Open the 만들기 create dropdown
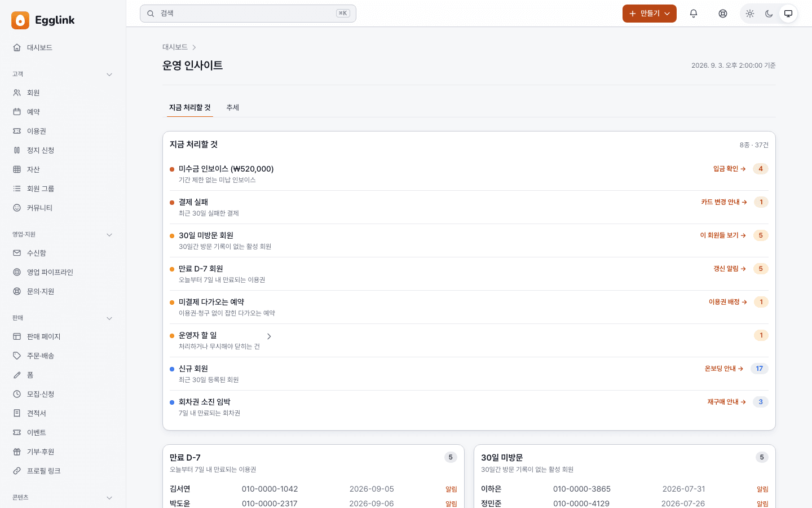 coord(650,14)
